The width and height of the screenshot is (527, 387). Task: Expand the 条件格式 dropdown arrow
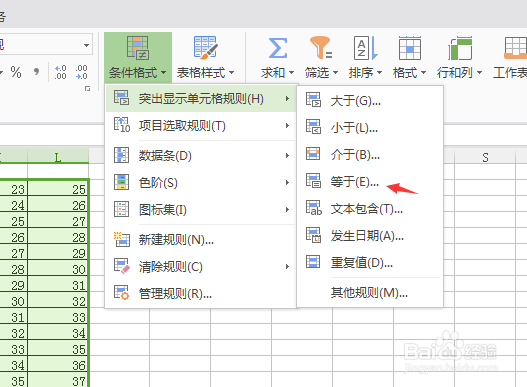point(163,72)
